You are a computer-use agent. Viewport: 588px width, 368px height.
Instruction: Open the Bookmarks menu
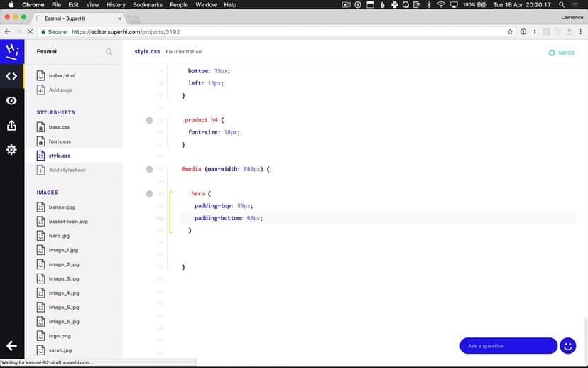[148, 5]
